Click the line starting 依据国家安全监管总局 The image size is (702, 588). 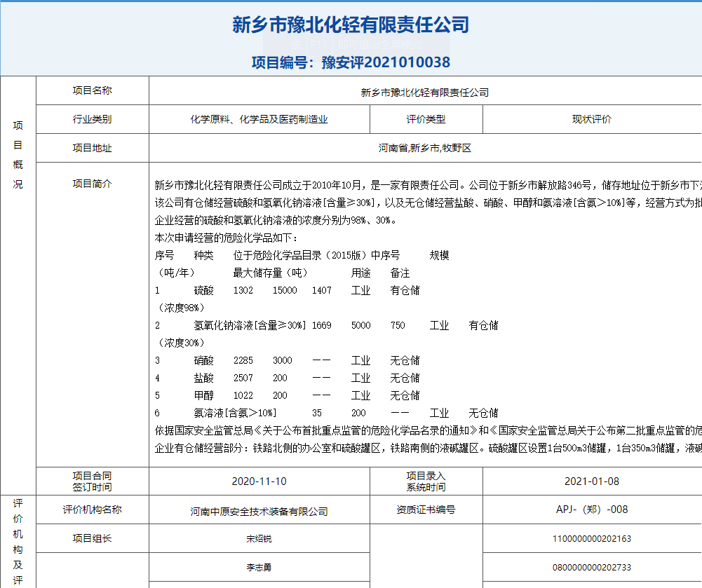[428, 430]
